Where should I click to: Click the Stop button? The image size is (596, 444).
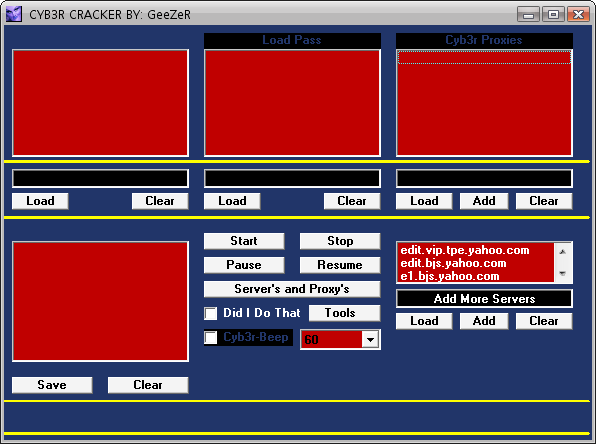pos(340,241)
